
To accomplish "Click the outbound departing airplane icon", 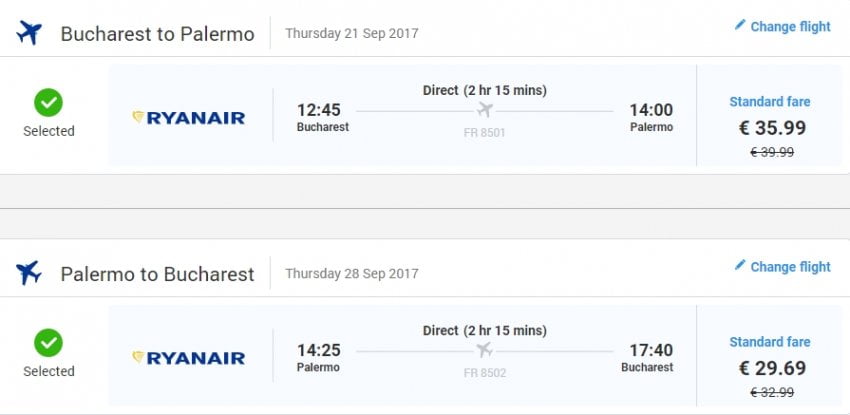I will (29, 33).
